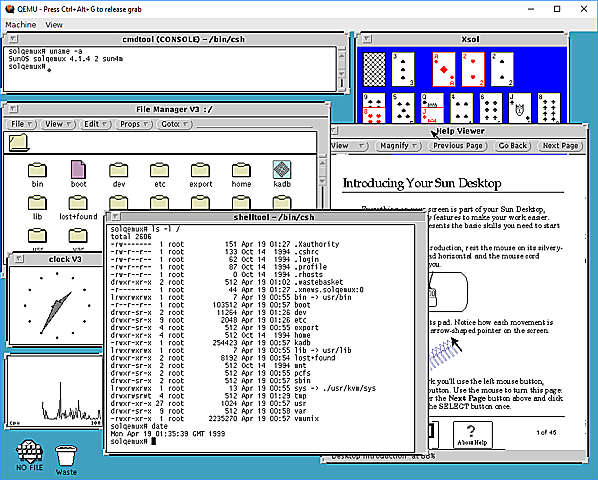Open the QEMU View menu

(x=54, y=25)
